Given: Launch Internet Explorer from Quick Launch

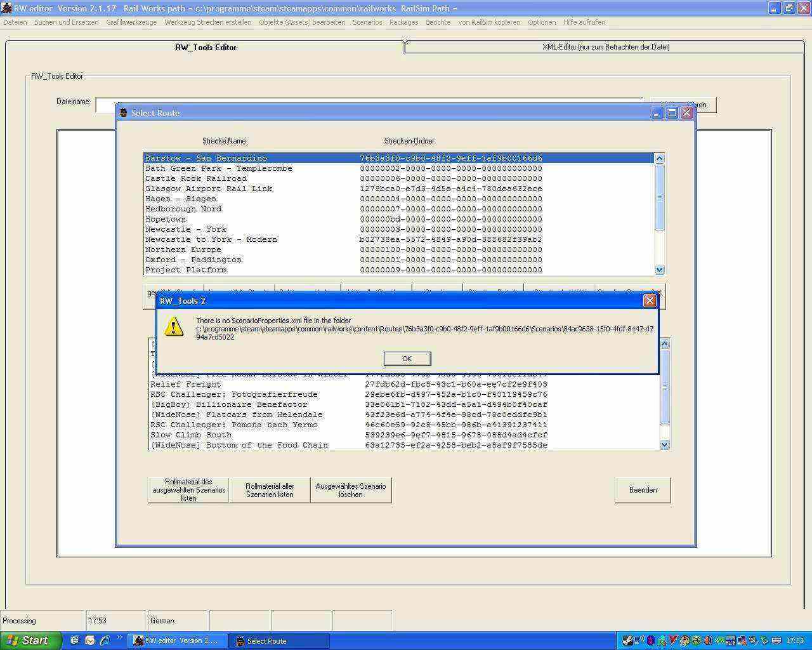Looking at the screenshot, I should pos(105,640).
